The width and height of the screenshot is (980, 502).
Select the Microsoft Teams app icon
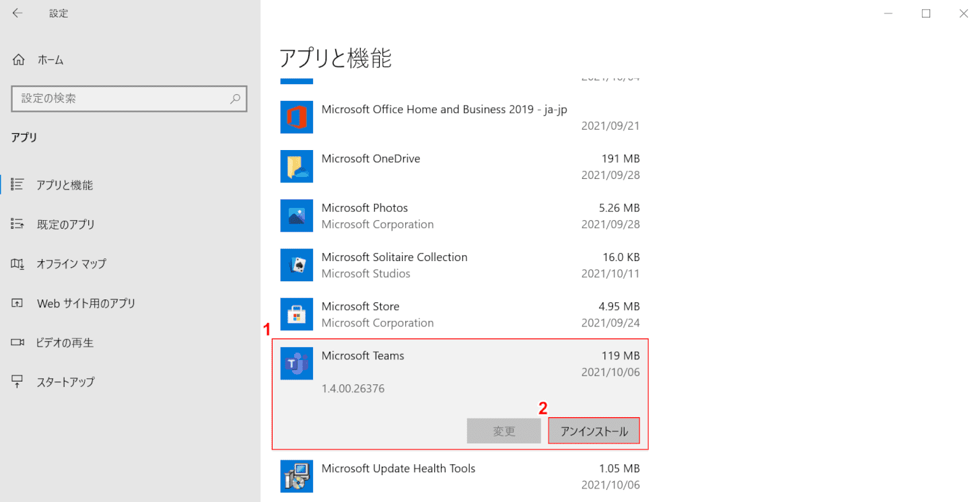297,363
